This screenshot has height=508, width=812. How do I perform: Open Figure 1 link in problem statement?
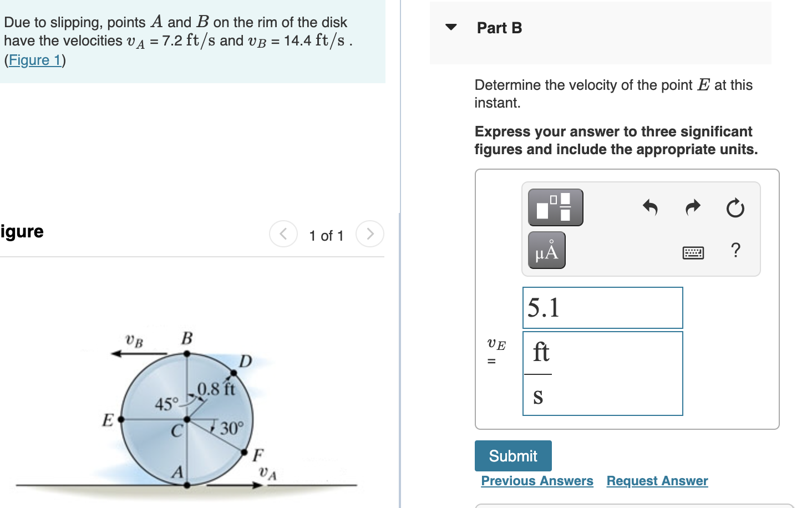pyautogui.click(x=34, y=60)
